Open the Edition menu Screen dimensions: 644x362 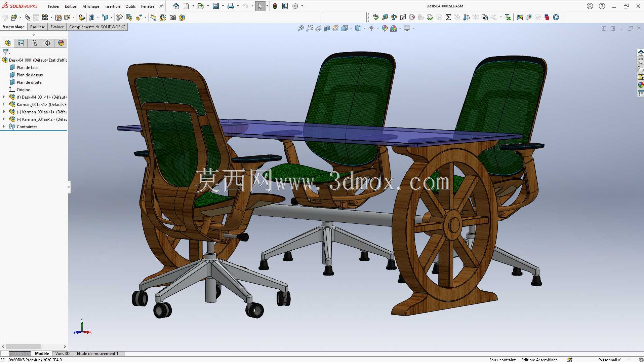[71, 6]
